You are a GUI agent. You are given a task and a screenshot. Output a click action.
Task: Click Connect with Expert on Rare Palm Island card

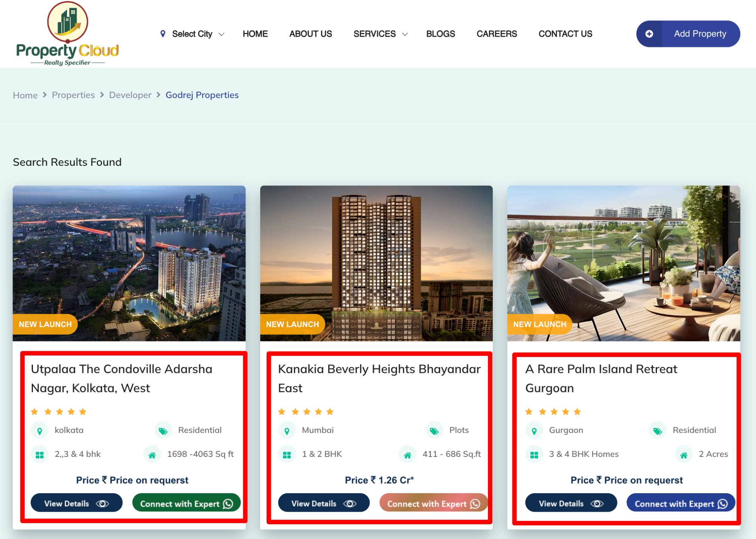(x=680, y=503)
